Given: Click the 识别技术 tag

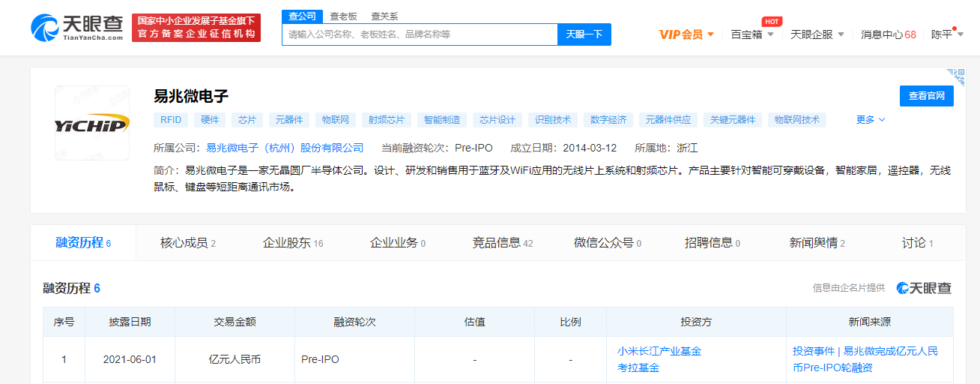Looking at the screenshot, I should [x=553, y=120].
